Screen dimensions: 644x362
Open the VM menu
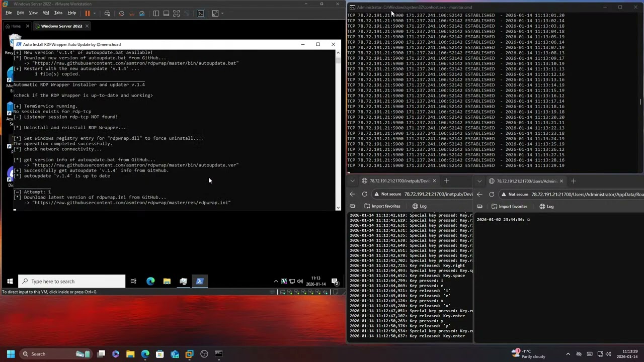pyautogui.click(x=46, y=13)
